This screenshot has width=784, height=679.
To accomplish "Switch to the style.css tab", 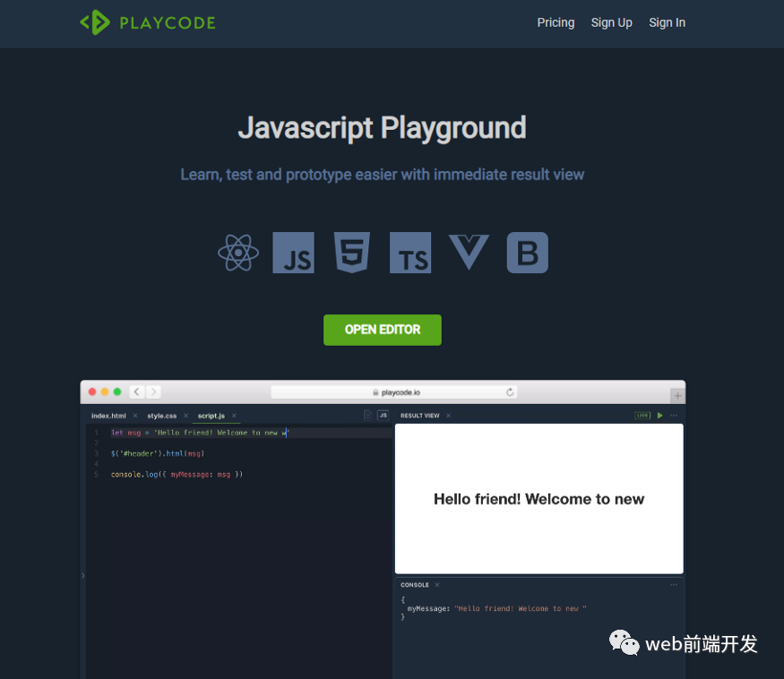I will [x=162, y=416].
